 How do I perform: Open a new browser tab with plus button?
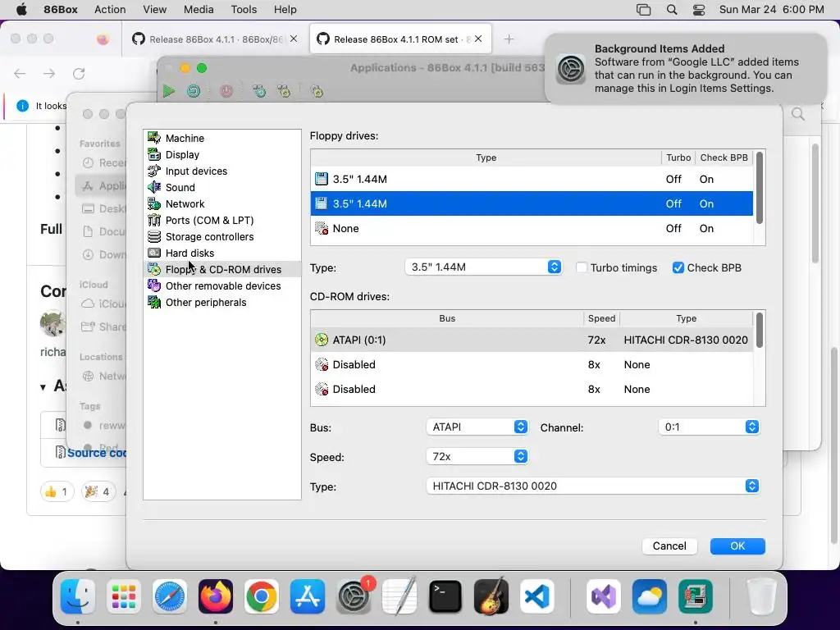pos(509,39)
